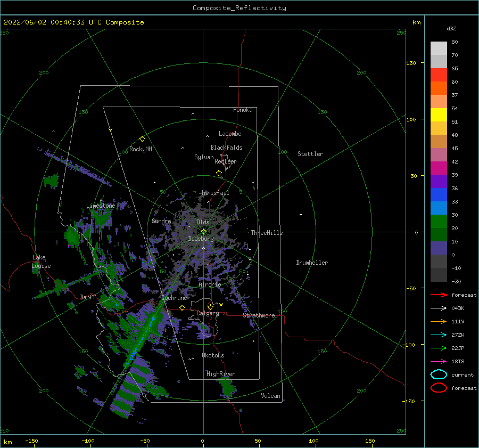Select the magenta 39-42 dBZ color swatch
Image resolution: width=479 pixels, height=448 pixels.
439,168
